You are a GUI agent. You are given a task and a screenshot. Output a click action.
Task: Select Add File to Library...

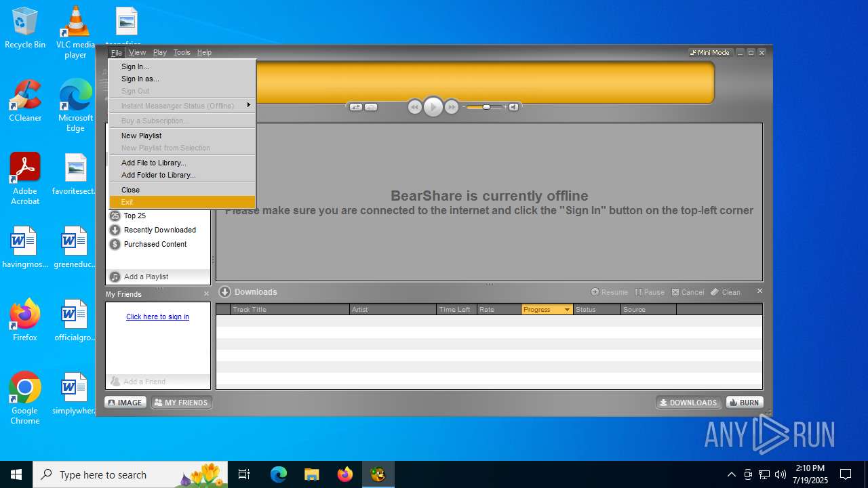tap(182, 163)
